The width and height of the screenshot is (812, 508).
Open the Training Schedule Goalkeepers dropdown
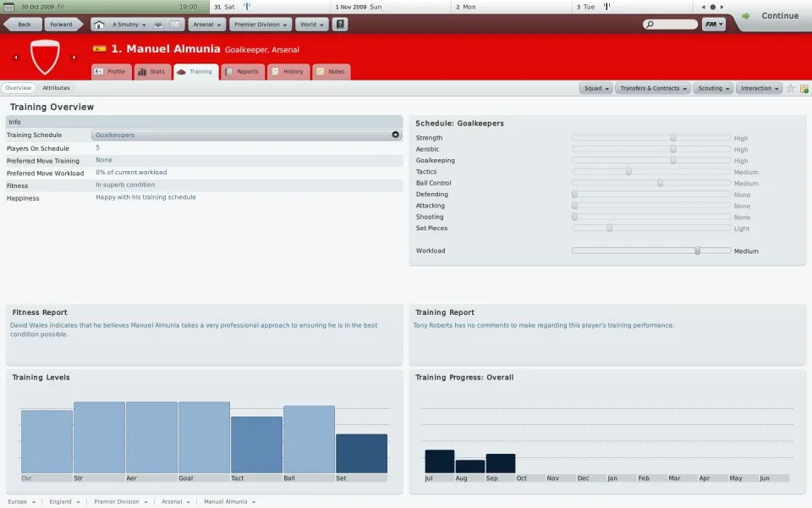[x=246, y=135]
